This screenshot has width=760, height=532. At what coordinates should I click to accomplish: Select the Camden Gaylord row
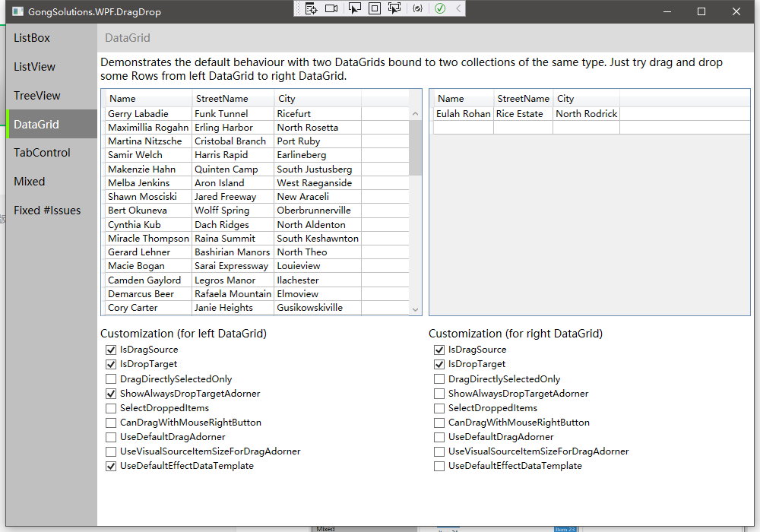click(x=257, y=280)
